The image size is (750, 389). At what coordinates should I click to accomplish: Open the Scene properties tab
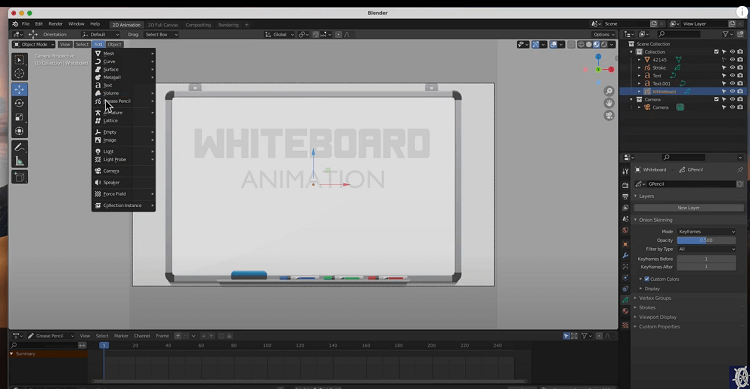625,219
